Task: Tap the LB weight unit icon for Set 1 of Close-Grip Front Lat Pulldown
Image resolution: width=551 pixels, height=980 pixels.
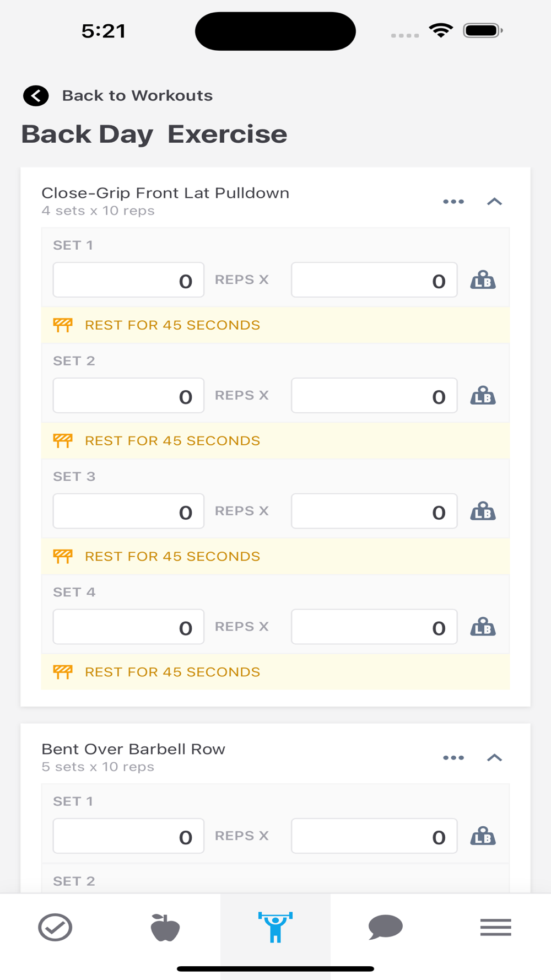Action: (x=483, y=281)
